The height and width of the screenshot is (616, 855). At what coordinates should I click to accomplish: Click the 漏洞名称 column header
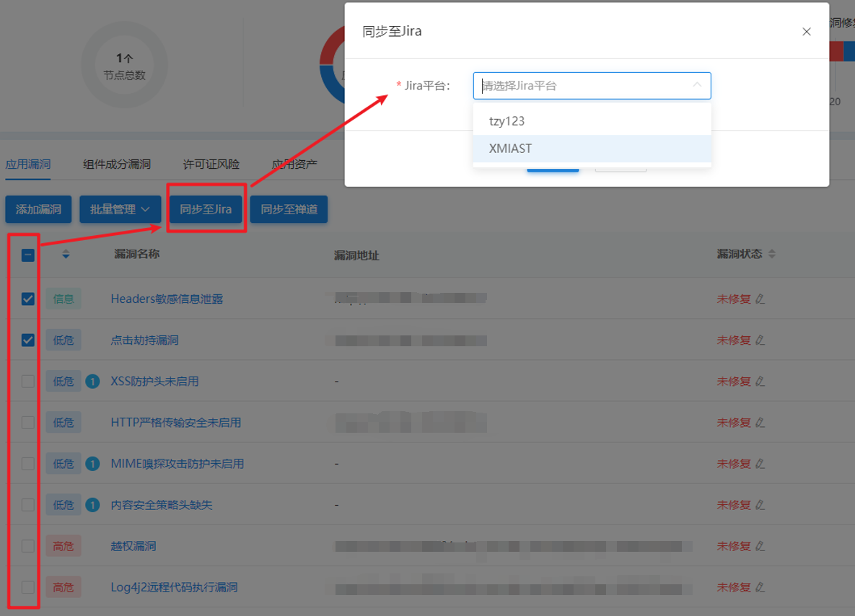[x=137, y=254]
